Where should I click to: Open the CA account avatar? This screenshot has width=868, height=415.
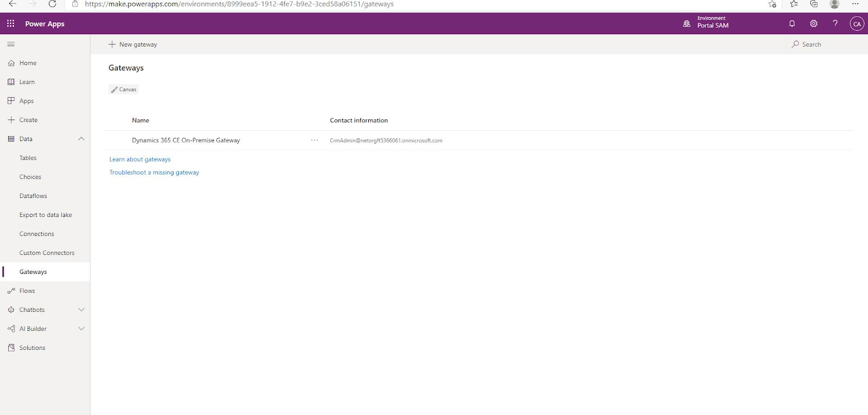857,24
